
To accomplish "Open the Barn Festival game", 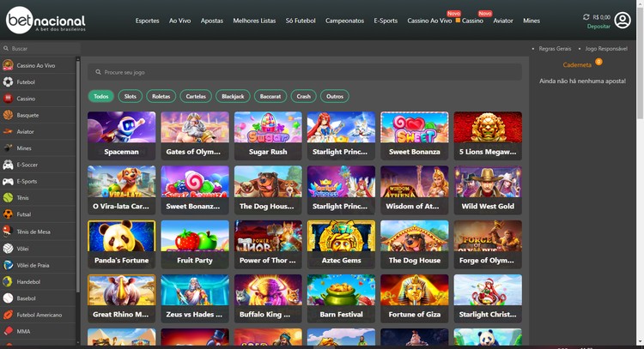I will (x=341, y=298).
